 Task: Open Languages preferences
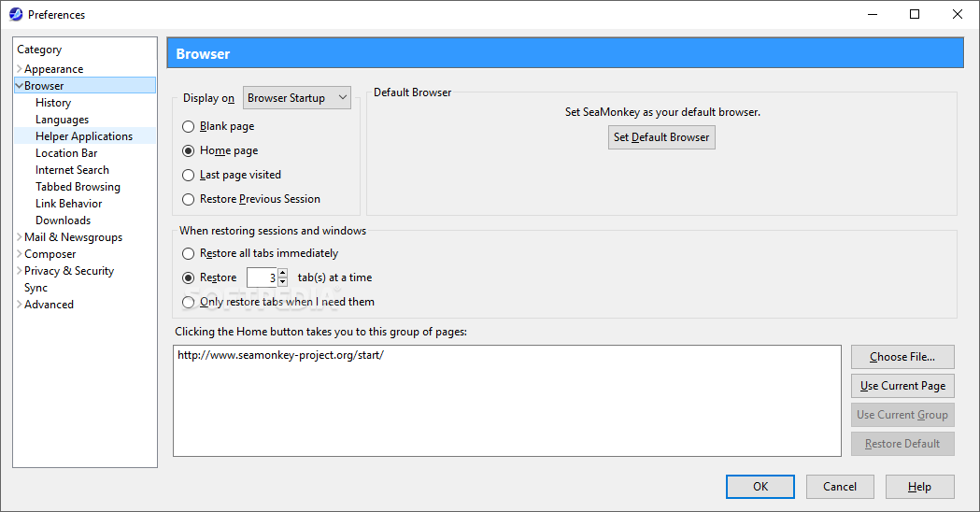point(62,120)
